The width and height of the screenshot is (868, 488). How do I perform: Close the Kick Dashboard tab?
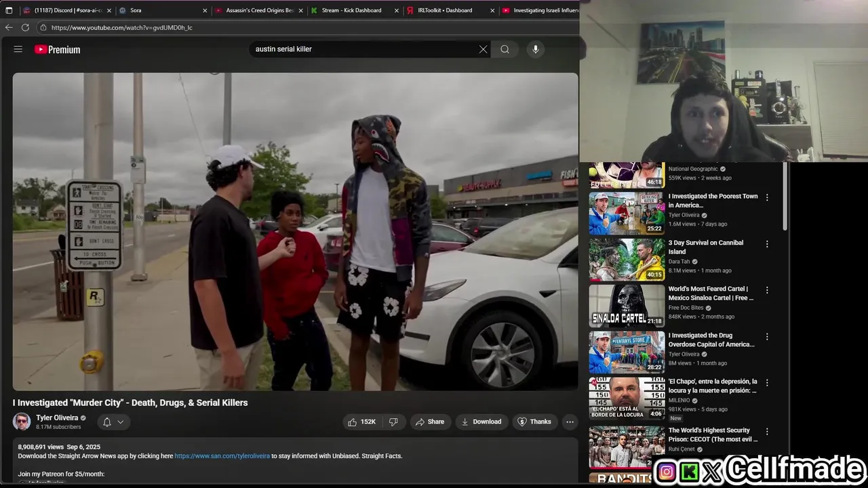pos(397,10)
